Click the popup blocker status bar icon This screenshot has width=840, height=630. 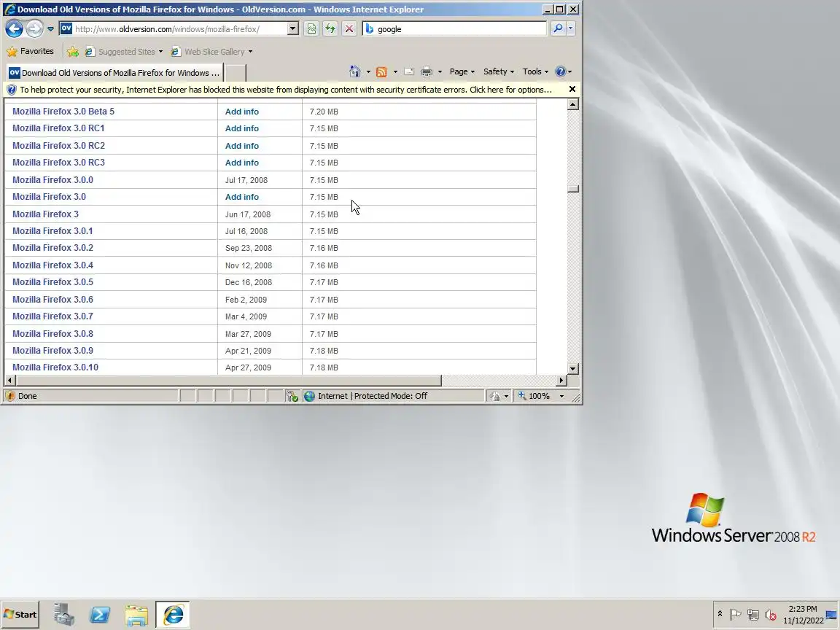(x=292, y=396)
